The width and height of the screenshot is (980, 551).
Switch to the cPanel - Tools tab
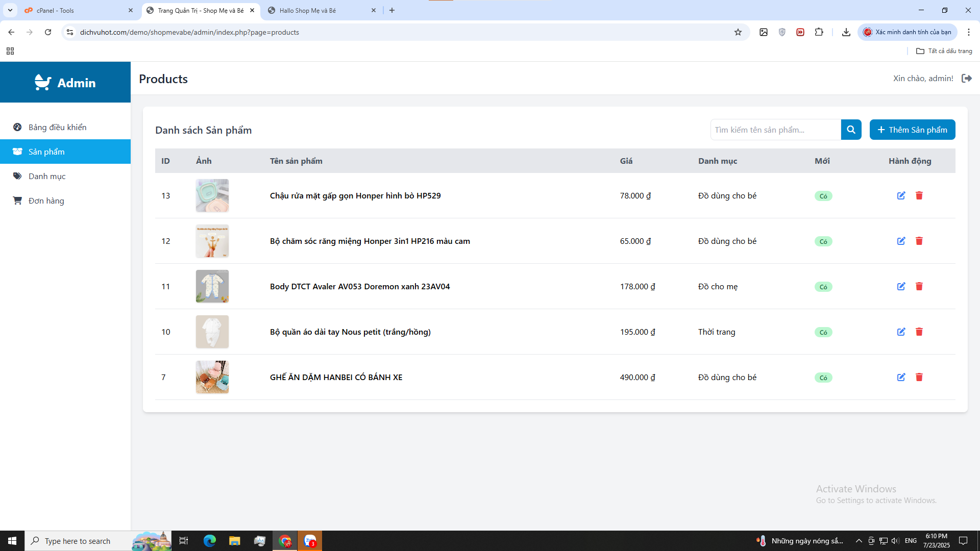point(55,10)
